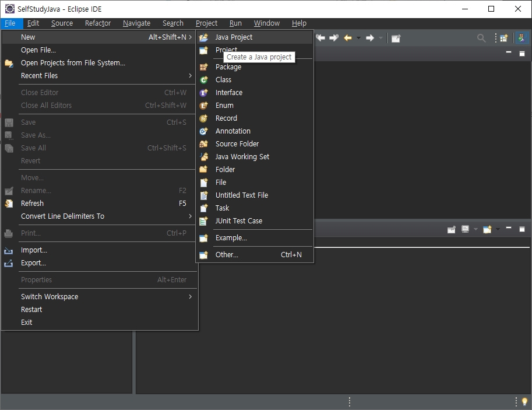Screen dimensions: 532x410
Task: Go to previous edit location
Action: (320, 38)
